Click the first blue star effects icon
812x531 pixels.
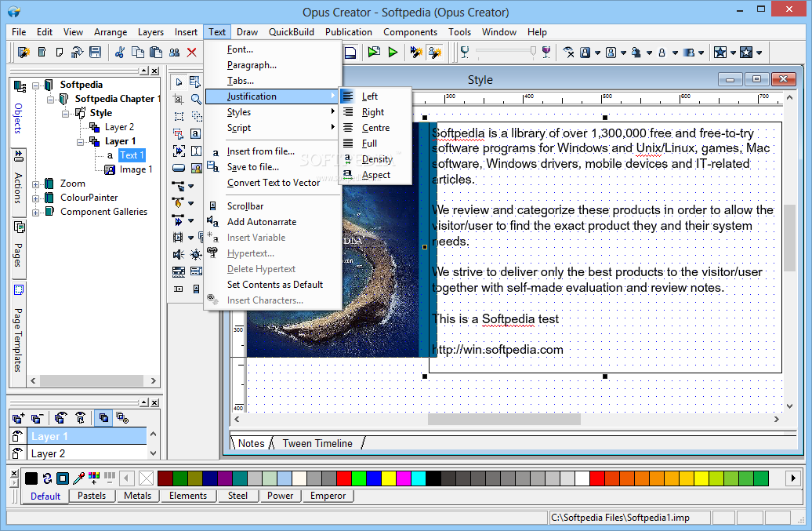[720, 53]
